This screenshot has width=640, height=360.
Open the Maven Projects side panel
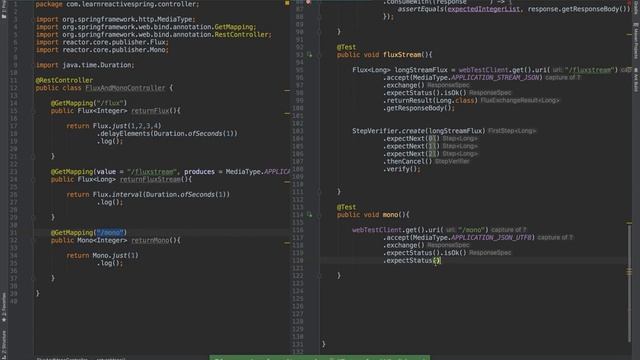pos(636,41)
